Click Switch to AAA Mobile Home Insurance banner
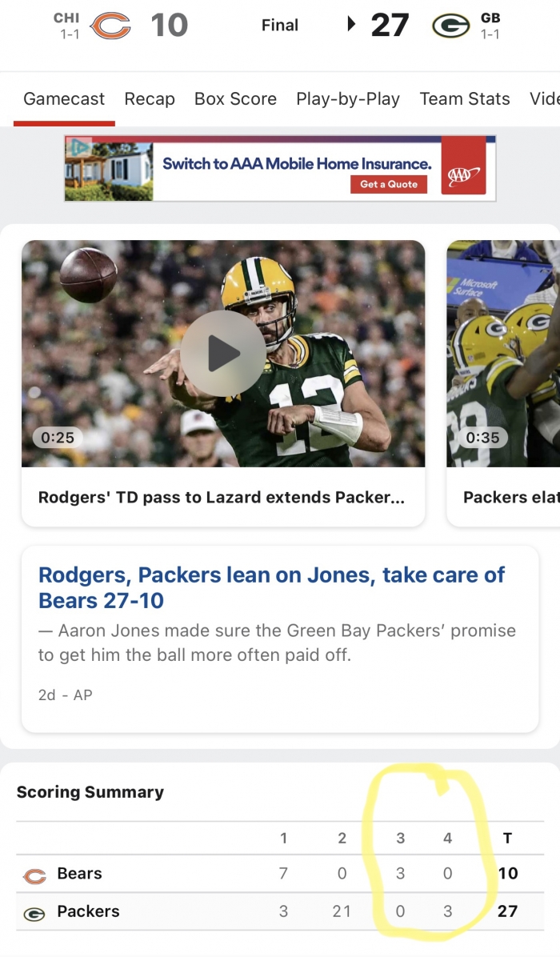Screen dimensions: 560x957 coord(297,164)
